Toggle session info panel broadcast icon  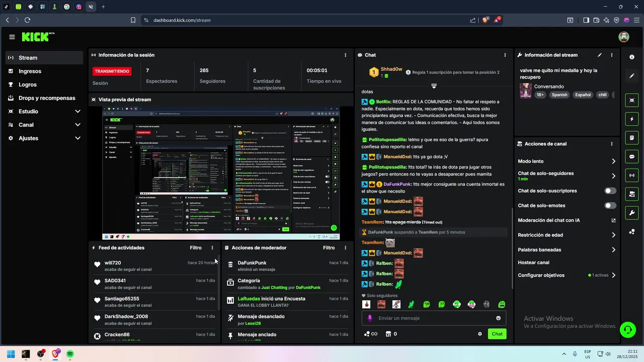632,175
